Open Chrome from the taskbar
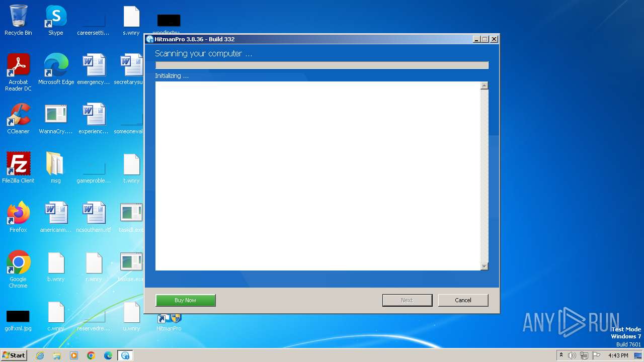Screen dimensions: 644x362 (x=91, y=355)
